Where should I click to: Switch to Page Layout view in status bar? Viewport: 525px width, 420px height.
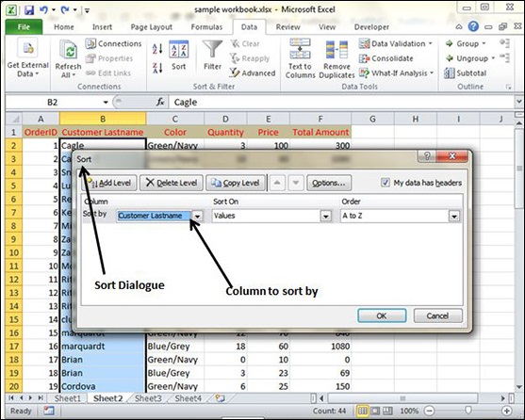(x=375, y=411)
